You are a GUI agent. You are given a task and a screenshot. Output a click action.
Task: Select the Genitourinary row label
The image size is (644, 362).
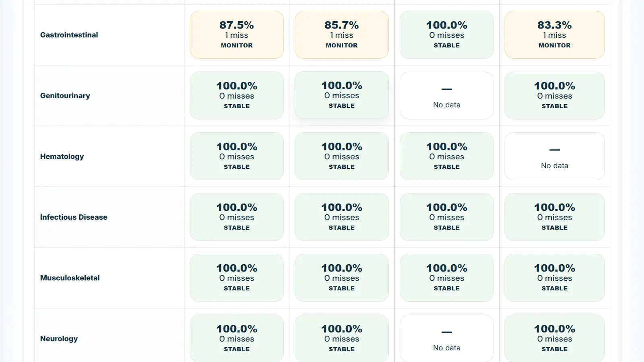click(x=65, y=96)
